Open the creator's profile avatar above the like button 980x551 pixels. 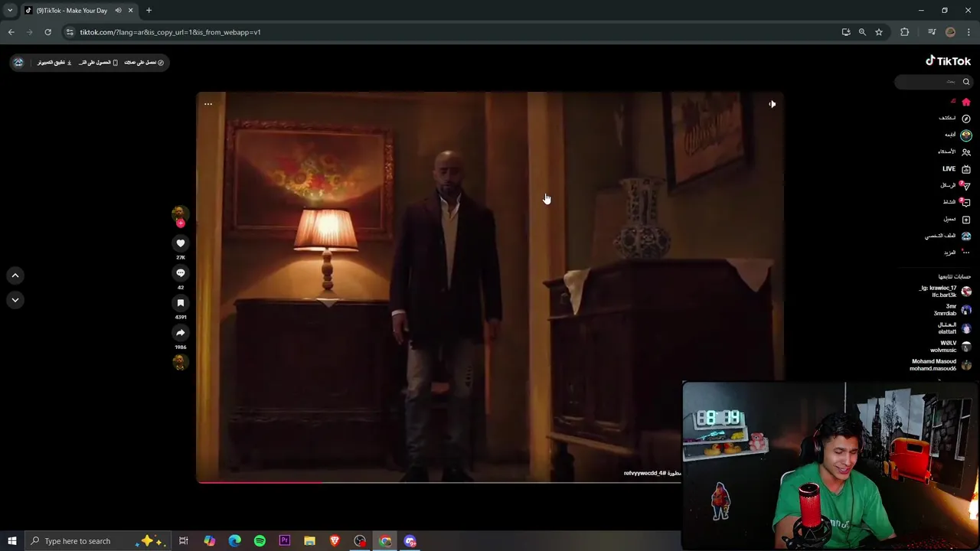[x=179, y=214]
